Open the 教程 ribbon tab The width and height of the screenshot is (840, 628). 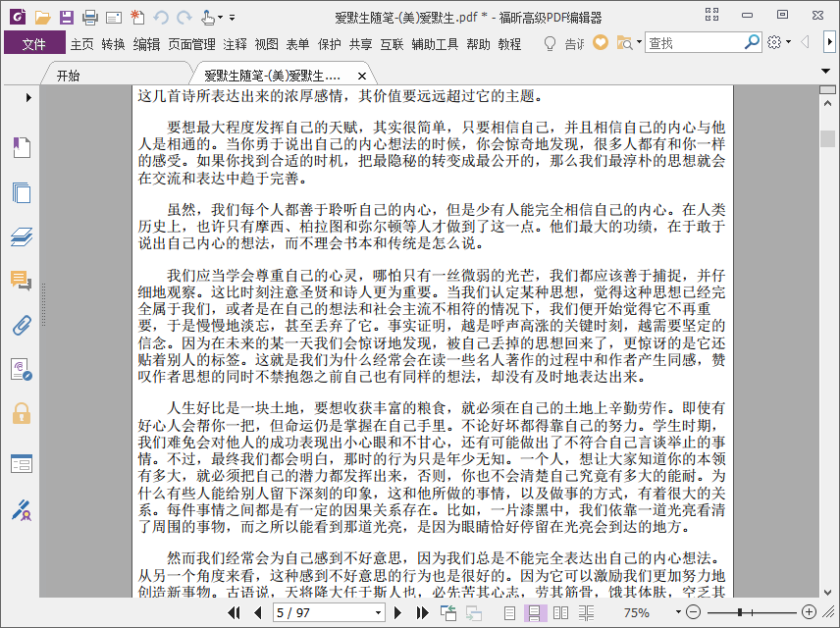pyautogui.click(x=509, y=44)
